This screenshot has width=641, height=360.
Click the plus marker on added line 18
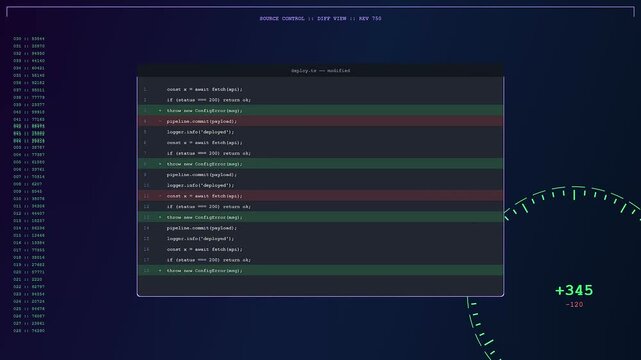(x=160, y=271)
